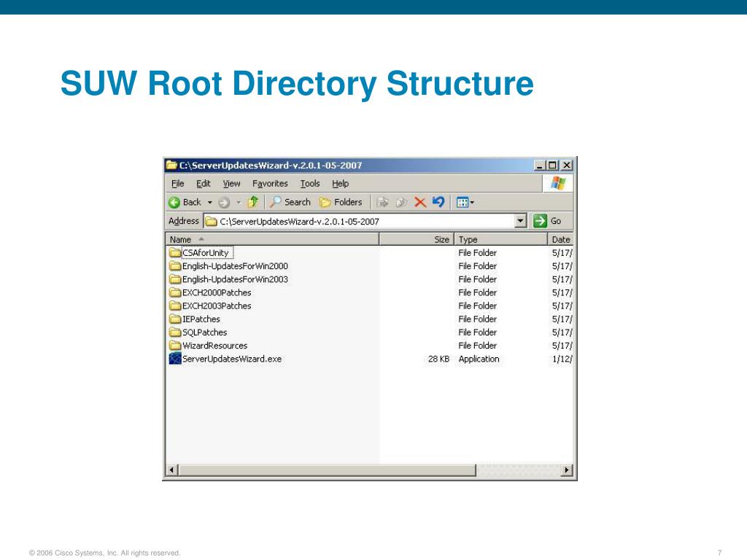Click the horizontal scrollbar right arrow
This screenshot has height=560, width=747.
[x=566, y=470]
